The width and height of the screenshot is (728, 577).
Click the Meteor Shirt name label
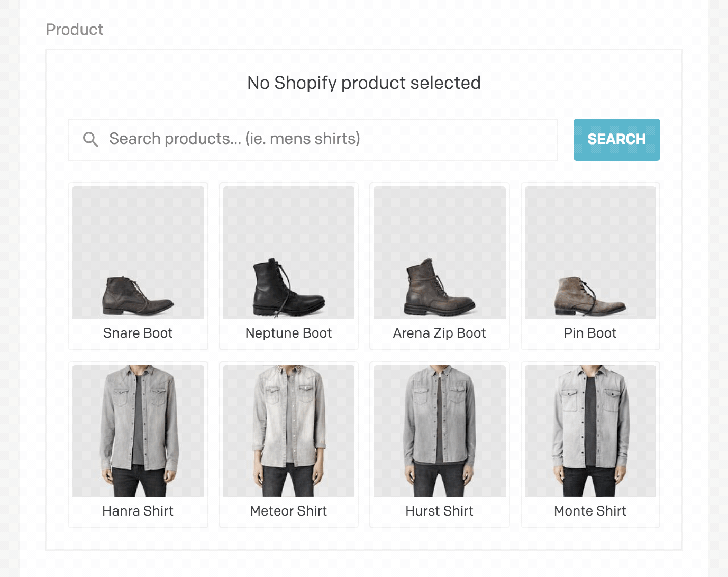pyautogui.click(x=289, y=511)
